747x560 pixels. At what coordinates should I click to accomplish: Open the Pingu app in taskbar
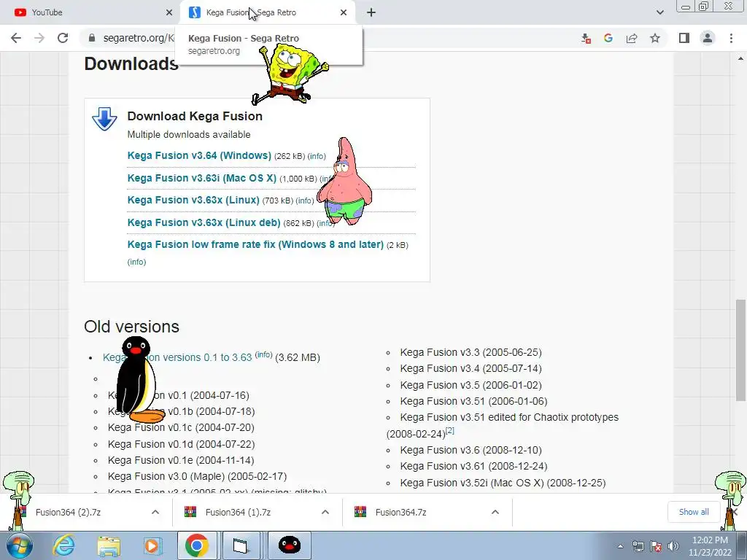[x=289, y=545]
